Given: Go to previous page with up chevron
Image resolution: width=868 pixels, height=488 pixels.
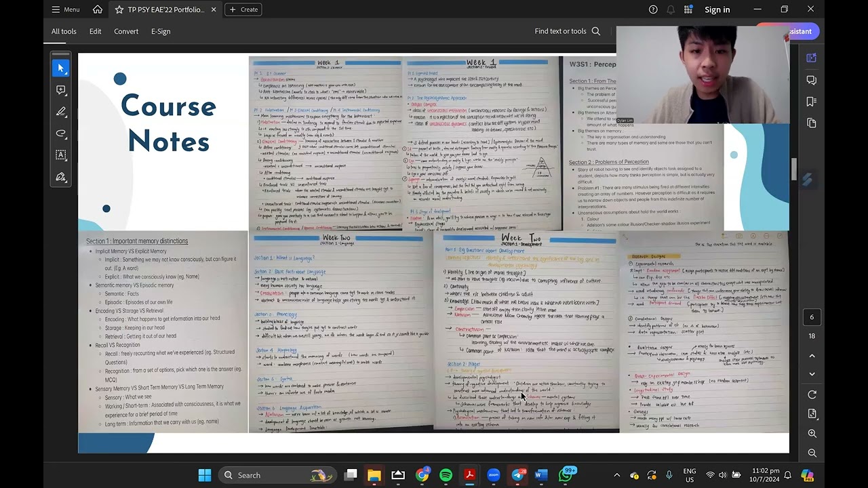Looking at the screenshot, I should coord(812,356).
